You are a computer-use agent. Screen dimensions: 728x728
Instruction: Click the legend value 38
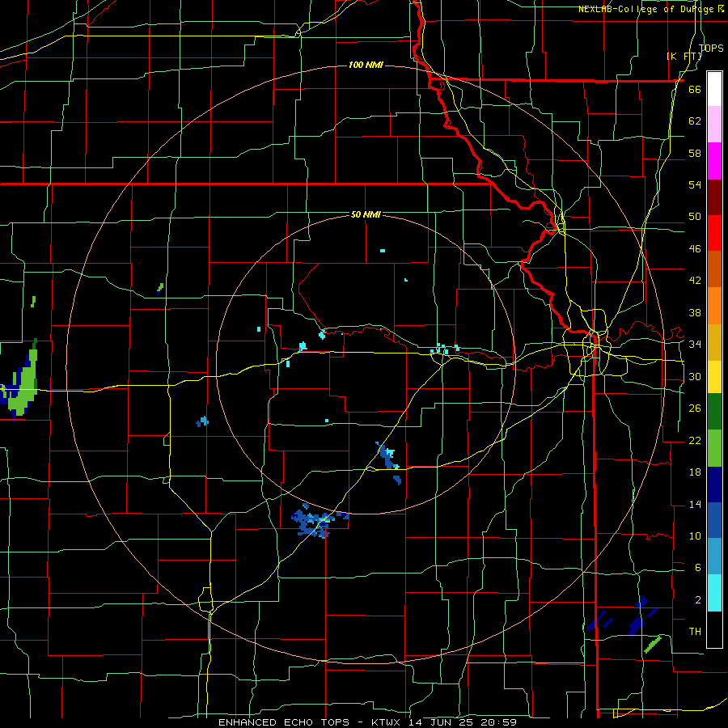pos(695,313)
